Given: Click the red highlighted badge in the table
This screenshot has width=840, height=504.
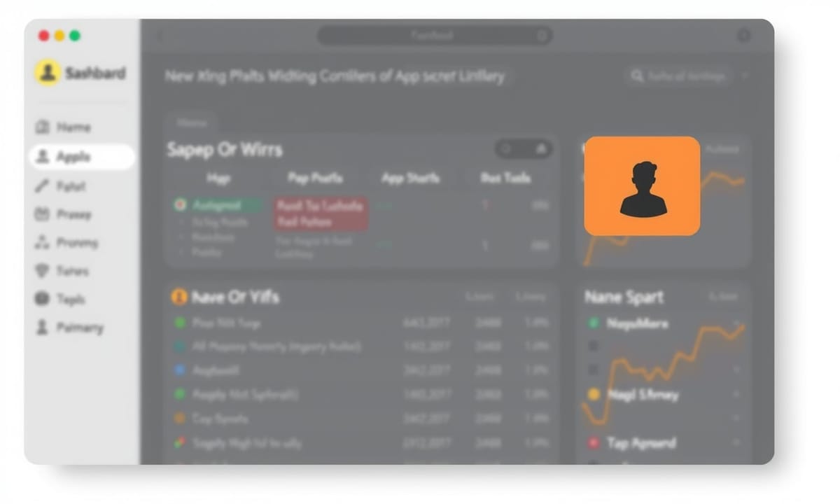Looking at the screenshot, I should point(320,213).
